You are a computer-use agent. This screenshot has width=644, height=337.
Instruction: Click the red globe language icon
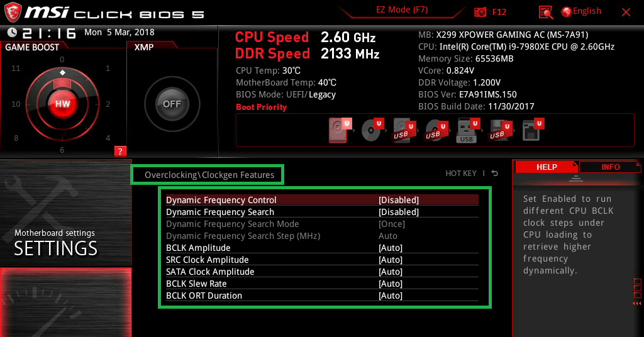[x=567, y=12]
